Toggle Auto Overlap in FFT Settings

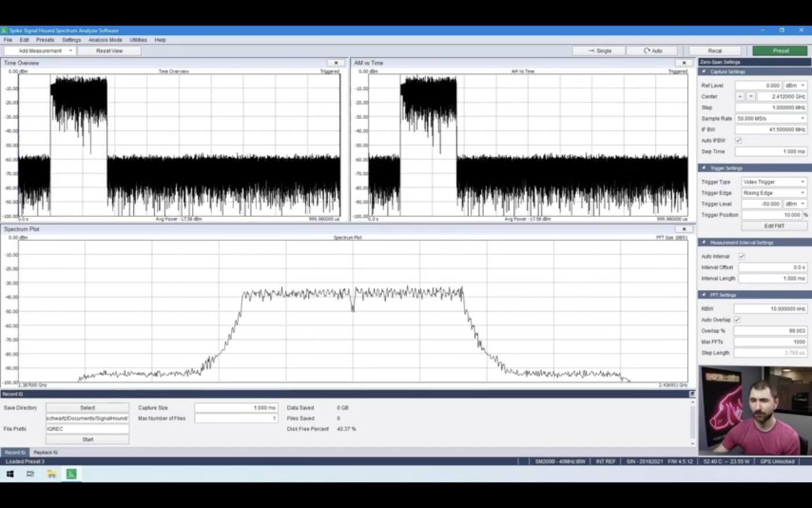[737, 319]
